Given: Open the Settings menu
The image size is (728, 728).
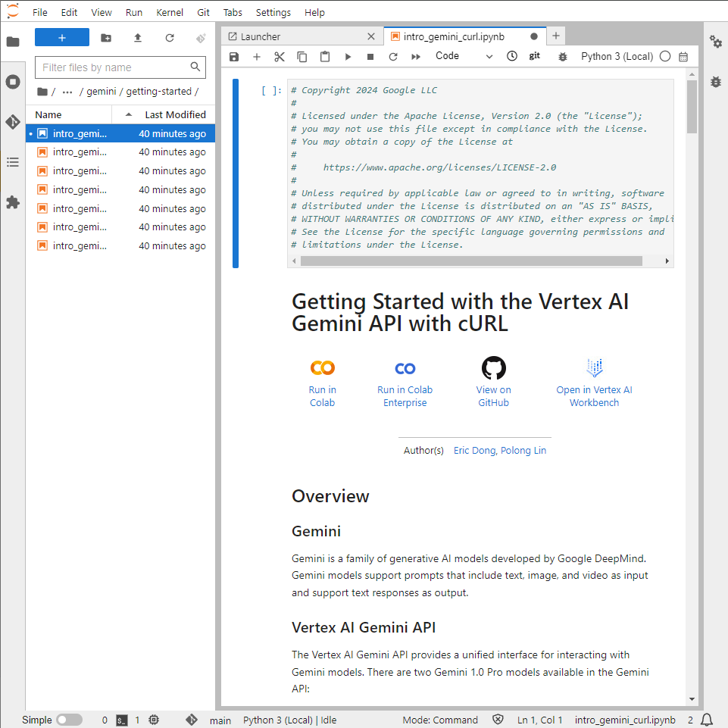Looking at the screenshot, I should [273, 13].
